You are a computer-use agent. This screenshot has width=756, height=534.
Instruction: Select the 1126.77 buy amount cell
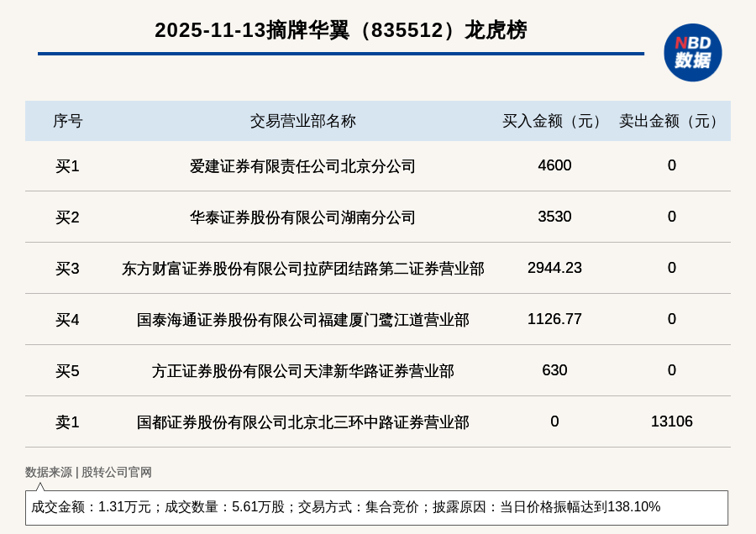click(554, 319)
